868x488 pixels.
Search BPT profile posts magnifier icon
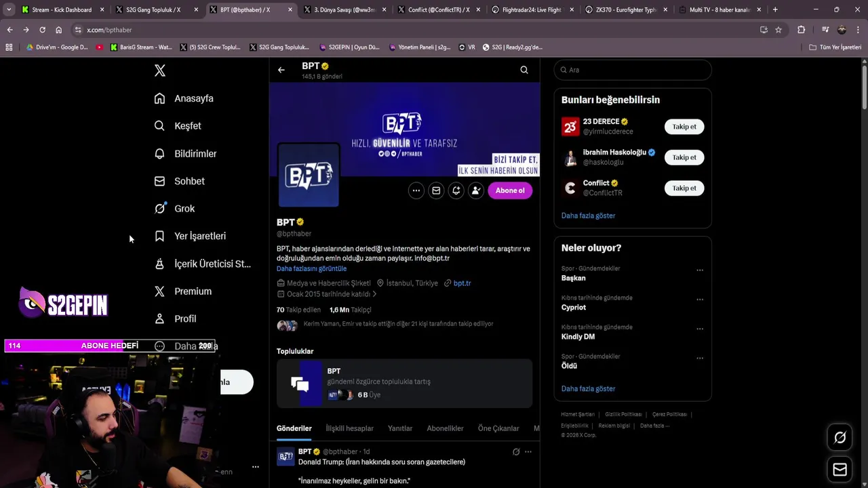(x=524, y=70)
